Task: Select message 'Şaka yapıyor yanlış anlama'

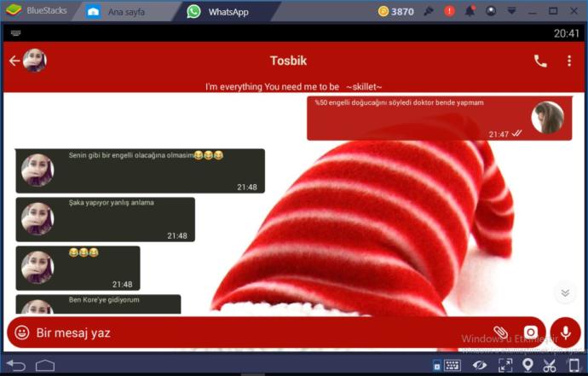Action: point(106,219)
